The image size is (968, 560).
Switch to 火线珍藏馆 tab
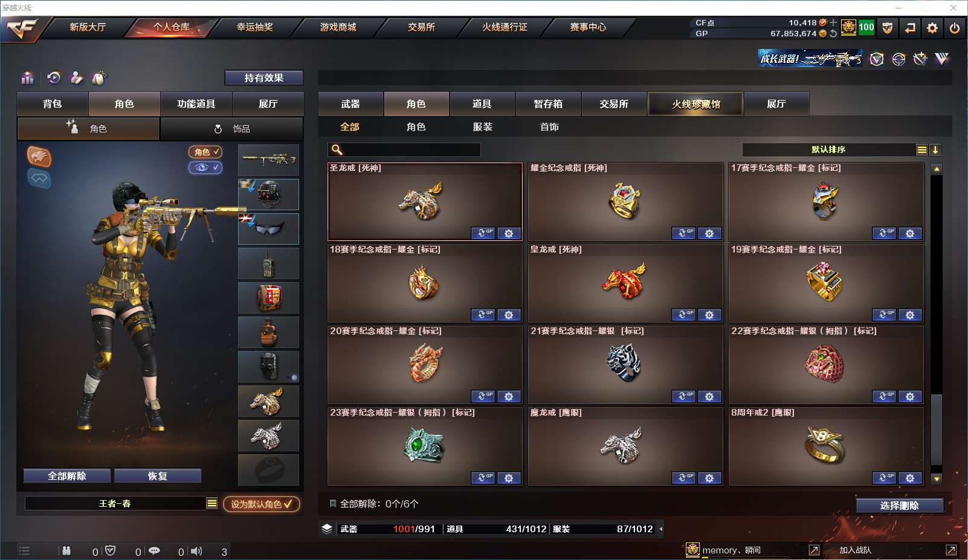695,104
